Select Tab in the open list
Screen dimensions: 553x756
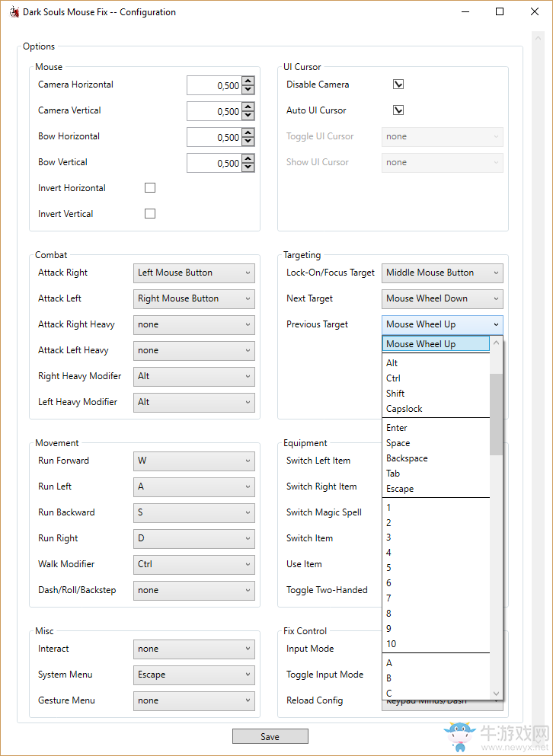click(x=436, y=474)
